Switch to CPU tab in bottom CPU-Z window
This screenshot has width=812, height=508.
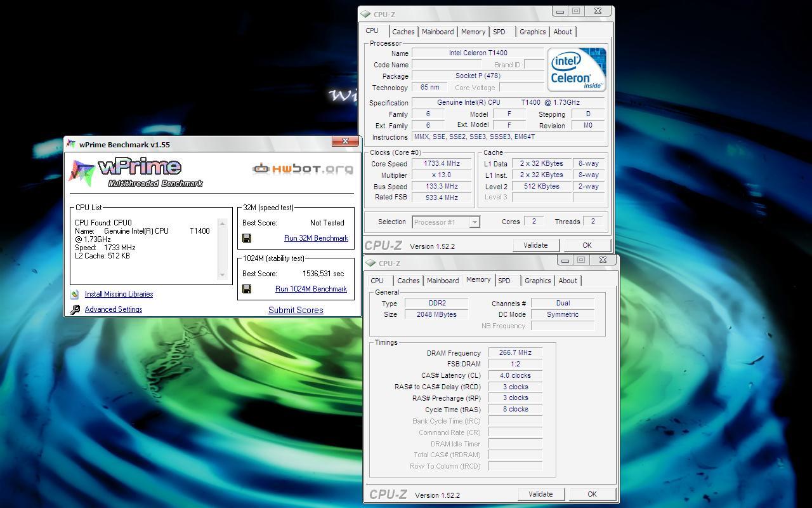[377, 281]
